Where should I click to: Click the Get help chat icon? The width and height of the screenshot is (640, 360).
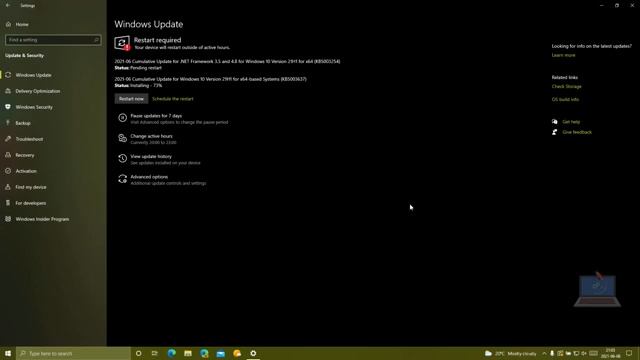point(554,122)
